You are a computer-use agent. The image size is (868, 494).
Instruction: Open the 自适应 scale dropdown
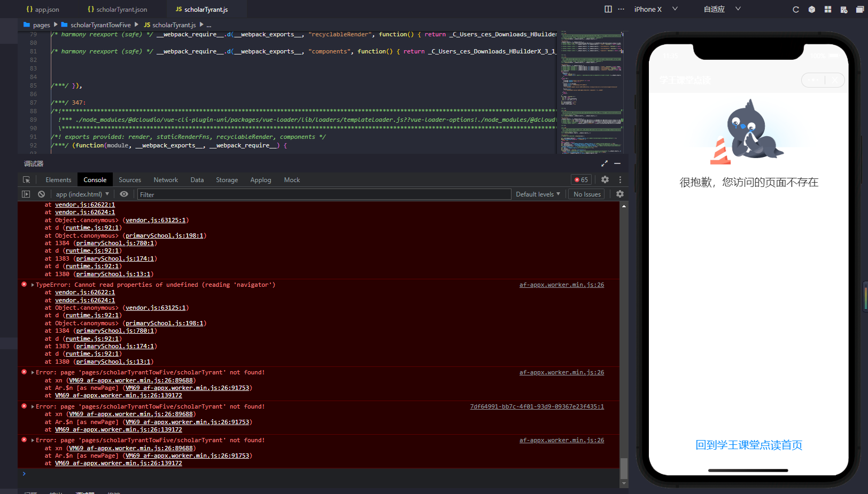[722, 9]
